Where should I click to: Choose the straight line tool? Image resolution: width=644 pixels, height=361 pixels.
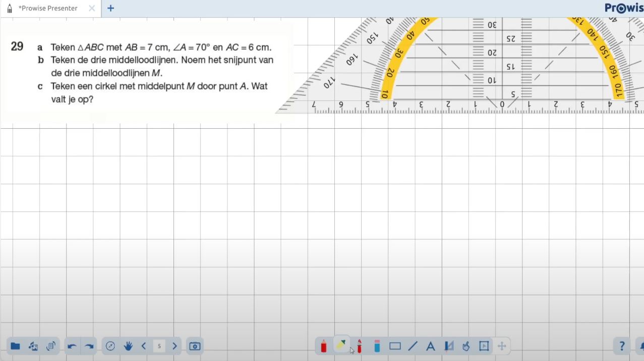point(413,346)
